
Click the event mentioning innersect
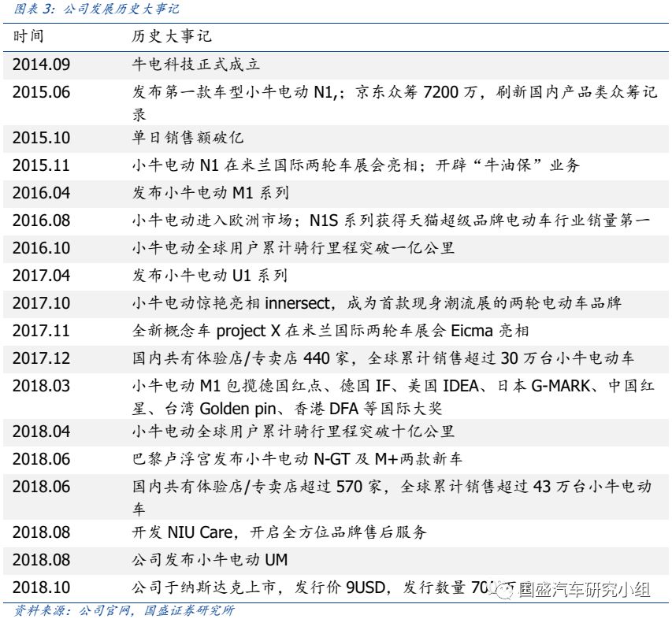[377, 303]
